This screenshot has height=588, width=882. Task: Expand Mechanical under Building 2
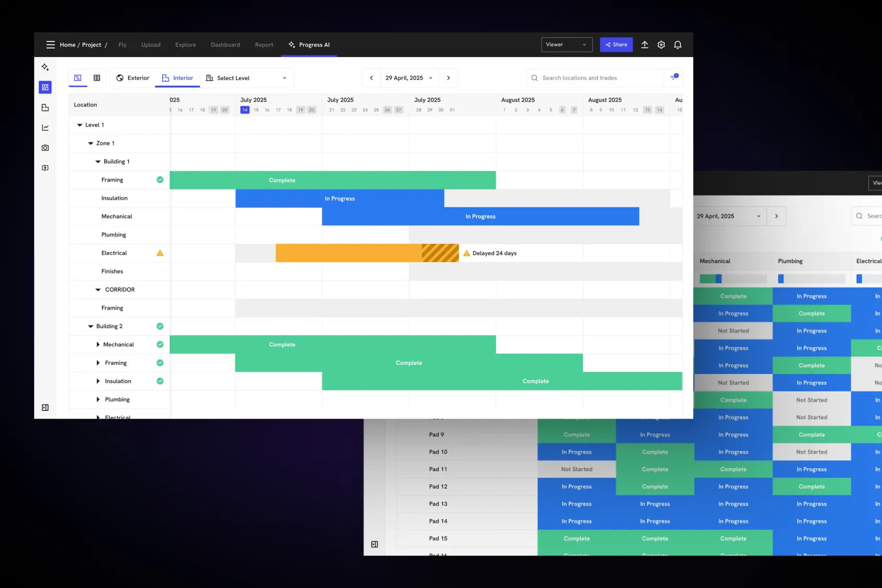[98, 345]
